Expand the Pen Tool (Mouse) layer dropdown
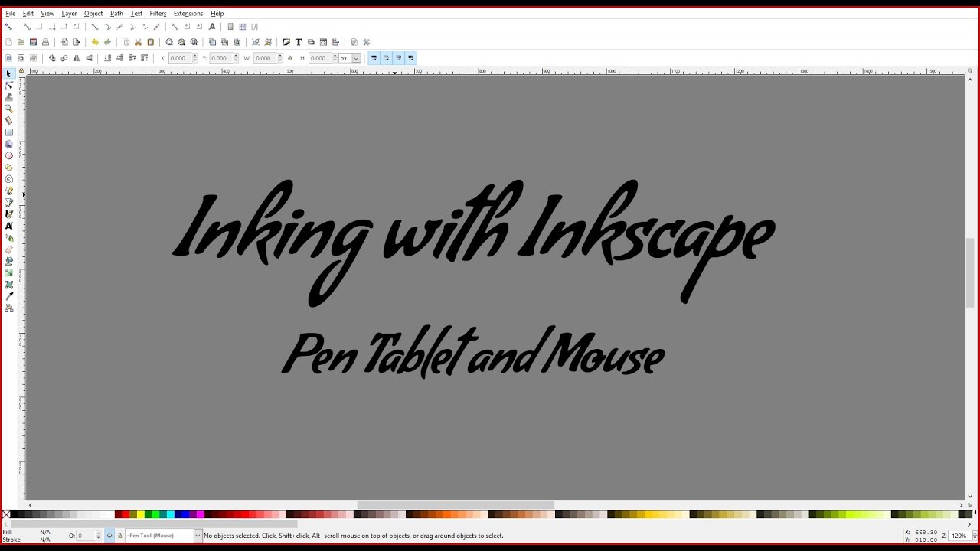 click(x=198, y=536)
